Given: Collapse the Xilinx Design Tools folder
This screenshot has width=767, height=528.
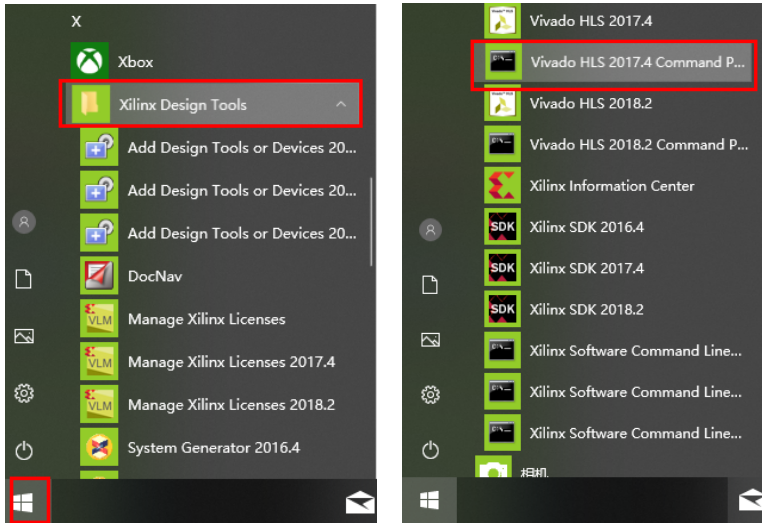Looking at the screenshot, I should click(x=210, y=104).
